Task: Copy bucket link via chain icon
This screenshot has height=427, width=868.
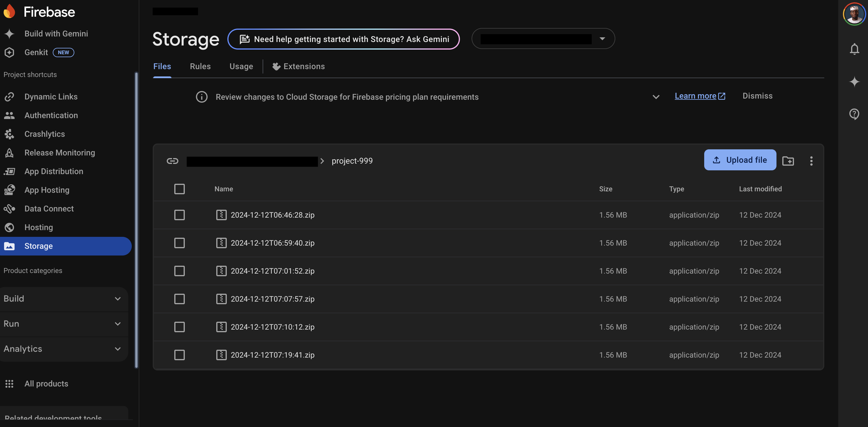Action: (172, 161)
